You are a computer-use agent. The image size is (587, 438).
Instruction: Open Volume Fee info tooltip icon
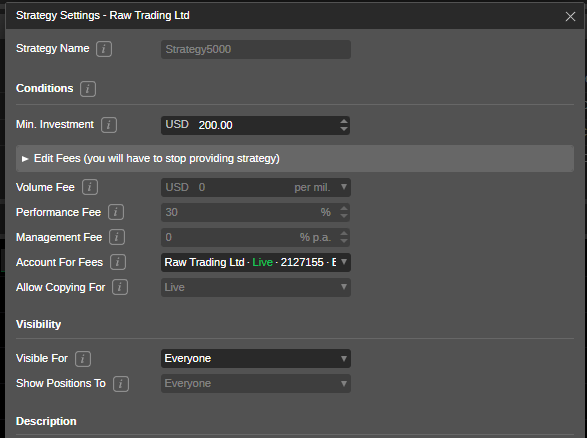pos(90,187)
